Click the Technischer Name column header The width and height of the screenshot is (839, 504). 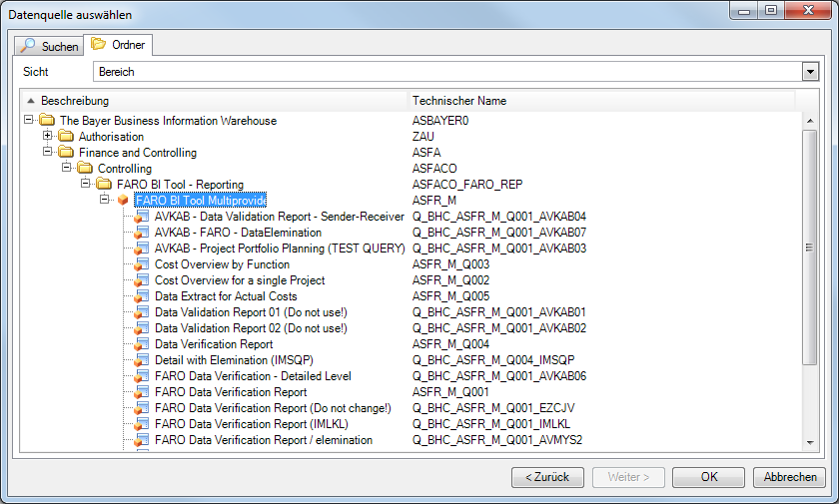[x=602, y=101]
